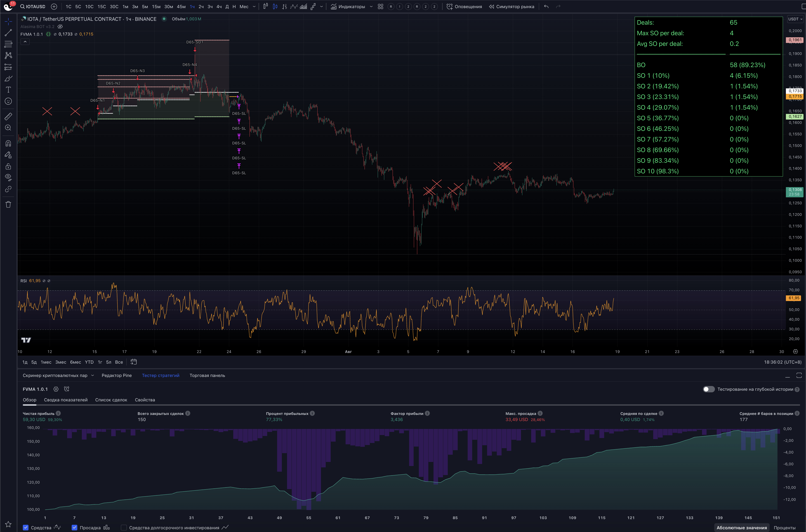Check Средства долгосрочного инвестирования checkbox
This screenshot has height=532, width=806.
124,527
